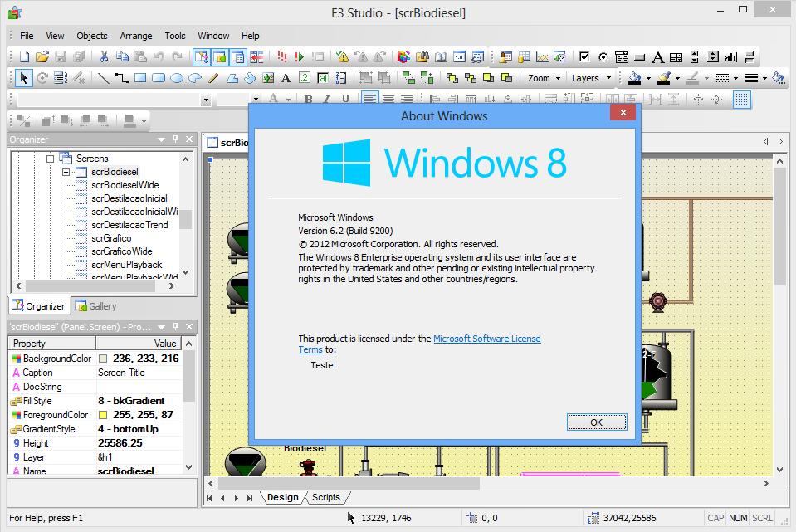
Task: Click OK in the About Windows dialog
Action: tap(596, 422)
